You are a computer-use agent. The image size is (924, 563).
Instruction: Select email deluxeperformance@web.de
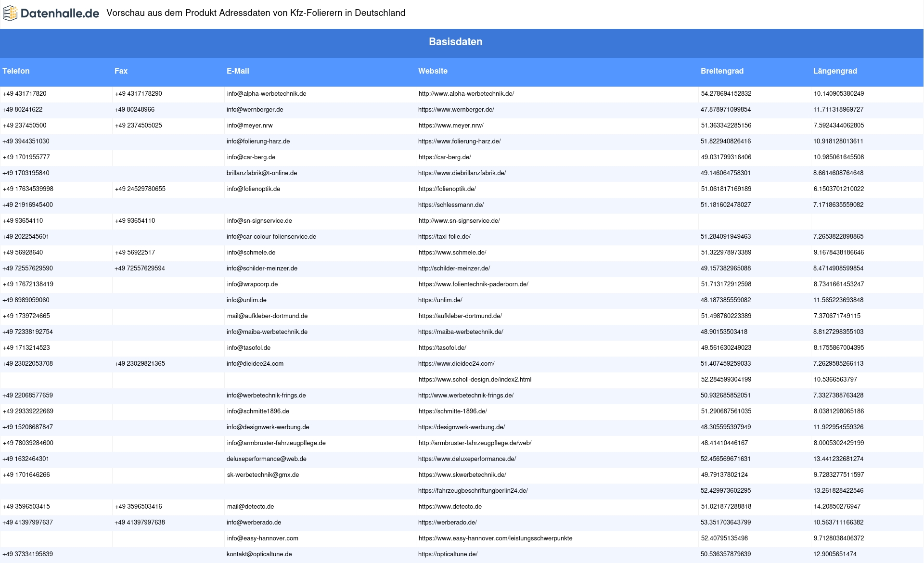click(x=267, y=459)
